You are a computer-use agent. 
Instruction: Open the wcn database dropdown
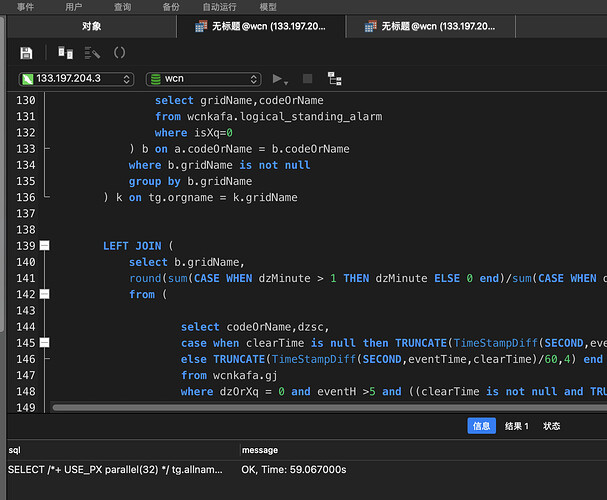204,79
